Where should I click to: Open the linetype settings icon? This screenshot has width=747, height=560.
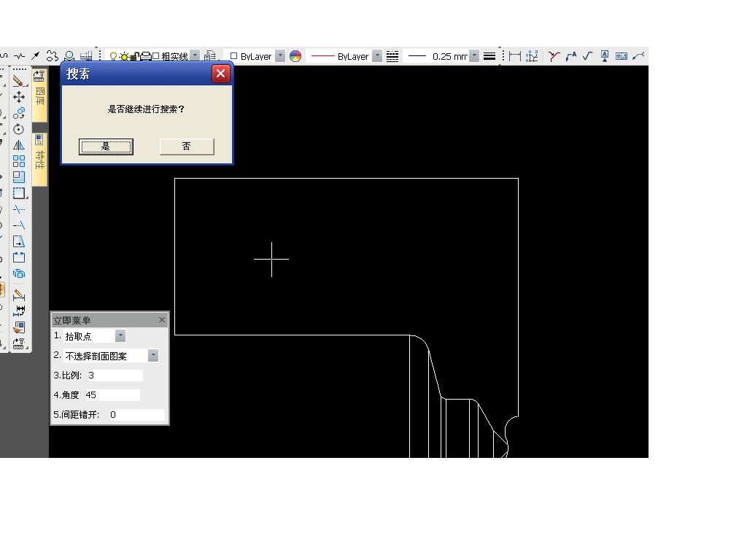point(392,56)
